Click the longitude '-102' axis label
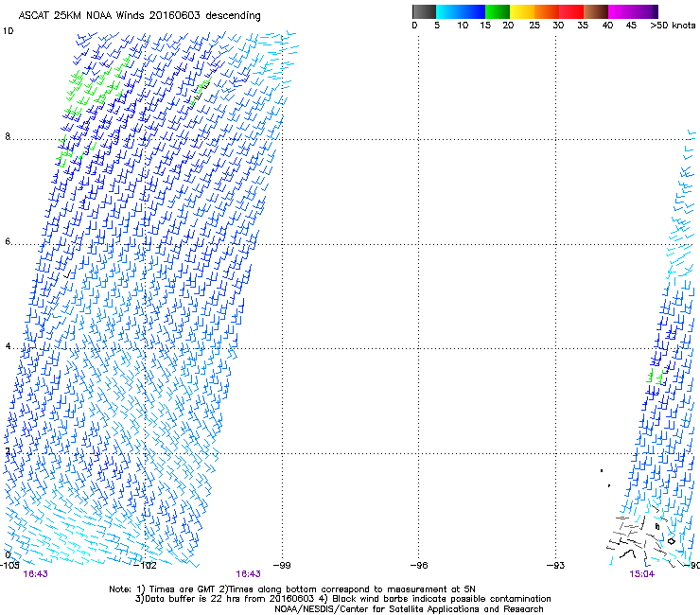 pos(145,566)
